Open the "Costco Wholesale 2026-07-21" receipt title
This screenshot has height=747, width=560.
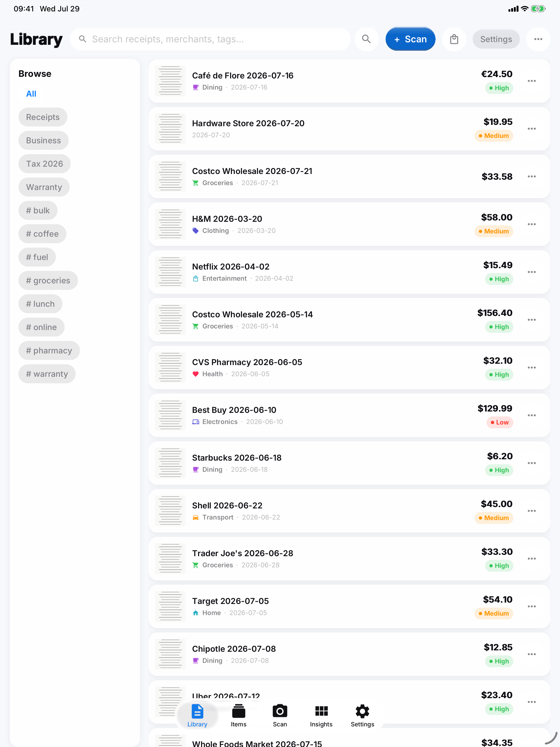coord(252,171)
